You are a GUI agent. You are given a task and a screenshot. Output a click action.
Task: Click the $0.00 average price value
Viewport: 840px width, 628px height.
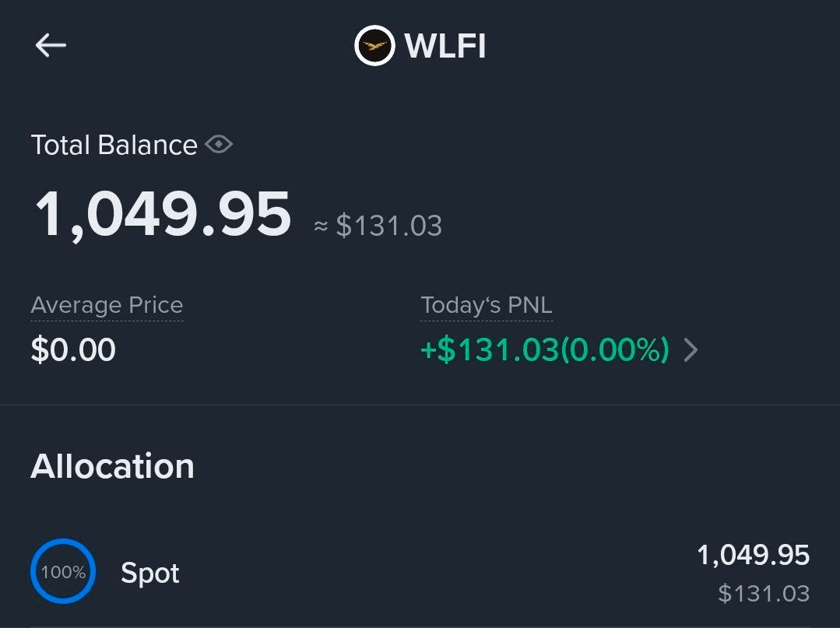[73, 350]
